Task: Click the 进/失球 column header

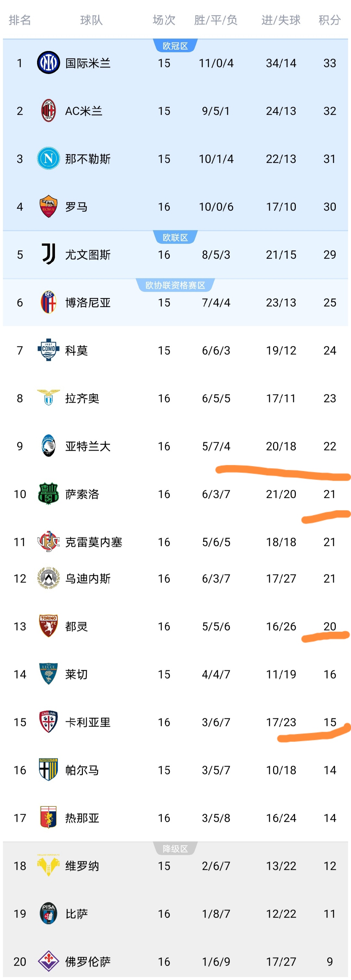Action: tap(281, 20)
